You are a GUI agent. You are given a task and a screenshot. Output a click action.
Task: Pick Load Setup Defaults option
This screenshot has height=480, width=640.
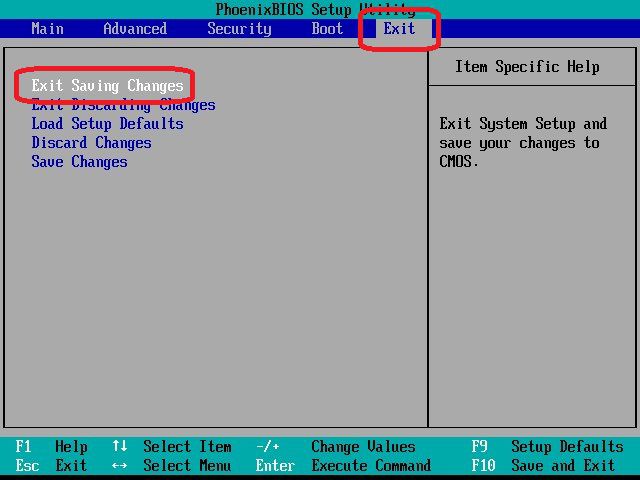pyautogui.click(x=107, y=124)
